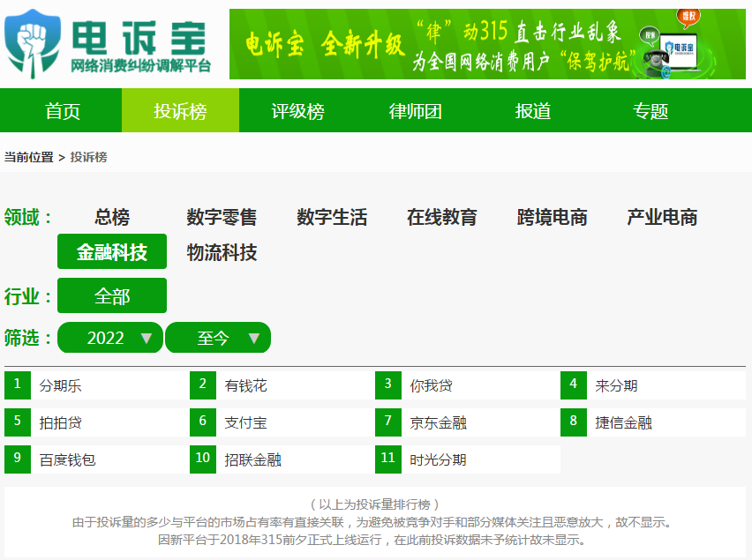Select the 投诉榜 navigation tab
752x560 pixels.
click(180, 110)
